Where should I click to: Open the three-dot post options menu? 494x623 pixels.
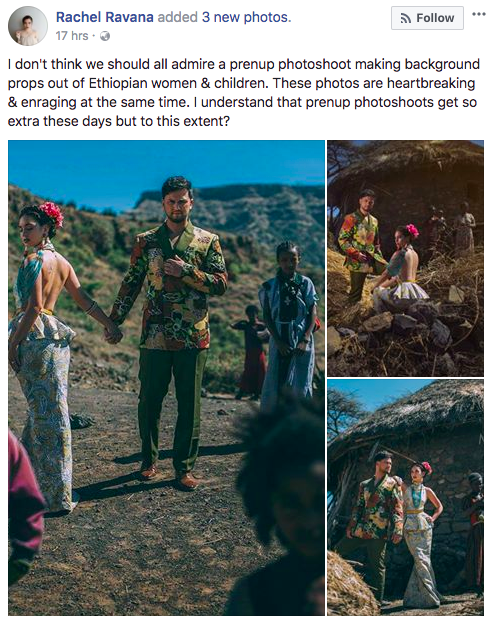click(x=479, y=14)
